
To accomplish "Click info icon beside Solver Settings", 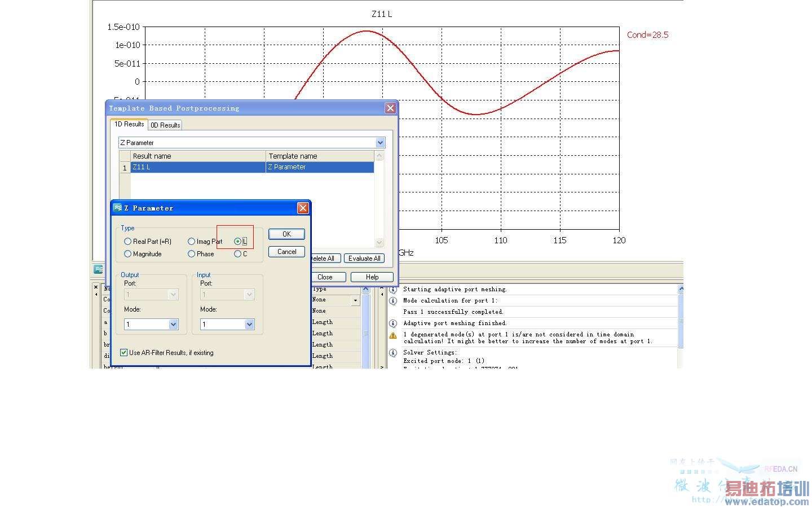I will [x=393, y=353].
